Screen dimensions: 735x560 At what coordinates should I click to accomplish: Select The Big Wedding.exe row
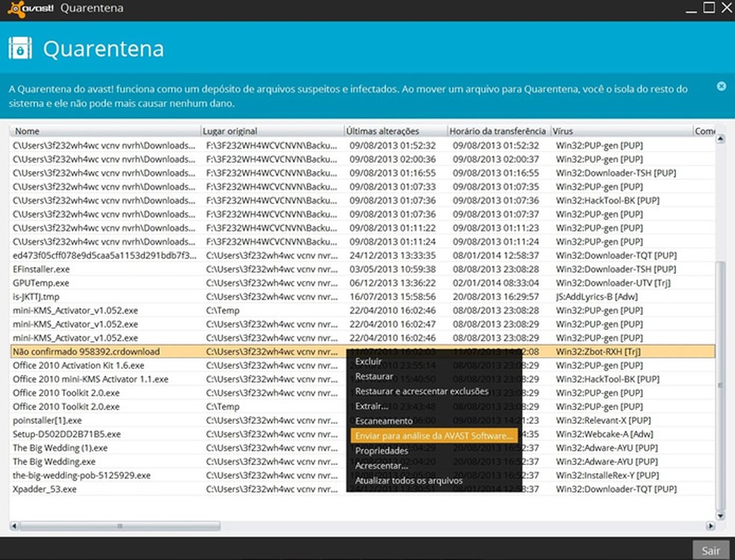(362, 461)
